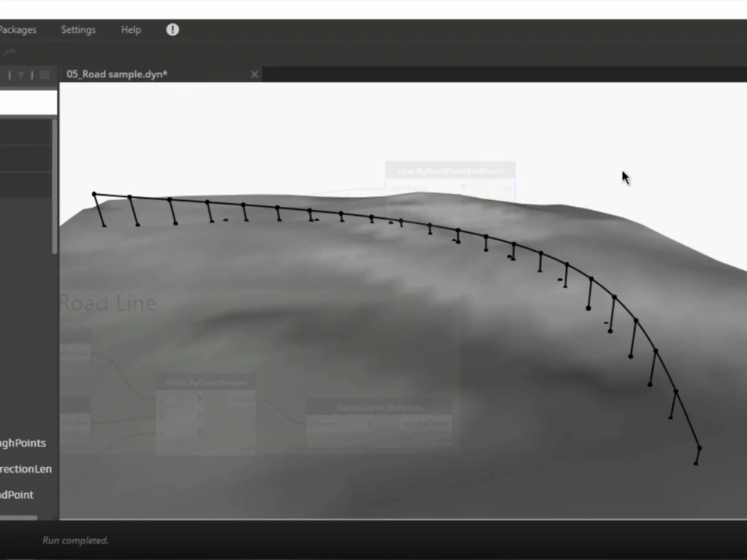747x560 pixels.
Task: Open the Help menu
Action: coord(130,30)
